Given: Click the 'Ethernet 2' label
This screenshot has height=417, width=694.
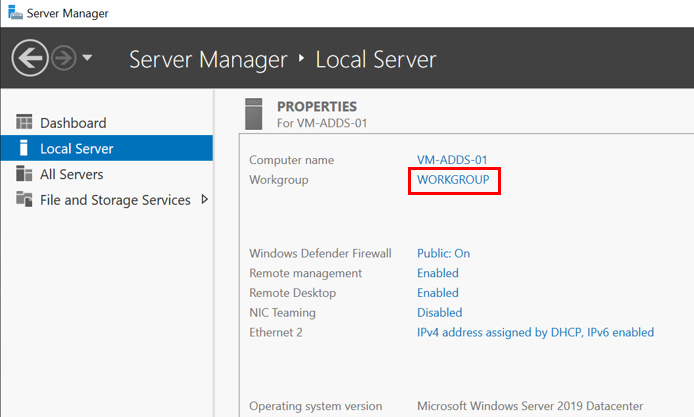Looking at the screenshot, I should tap(276, 332).
